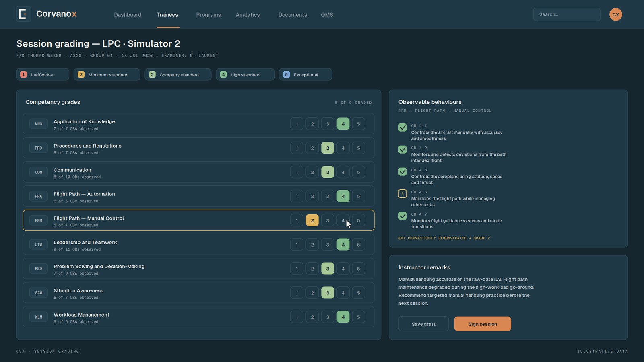Click "9 OF 9 GRADED" status text
This screenshot has width=644, height=362.
(353, 103)
